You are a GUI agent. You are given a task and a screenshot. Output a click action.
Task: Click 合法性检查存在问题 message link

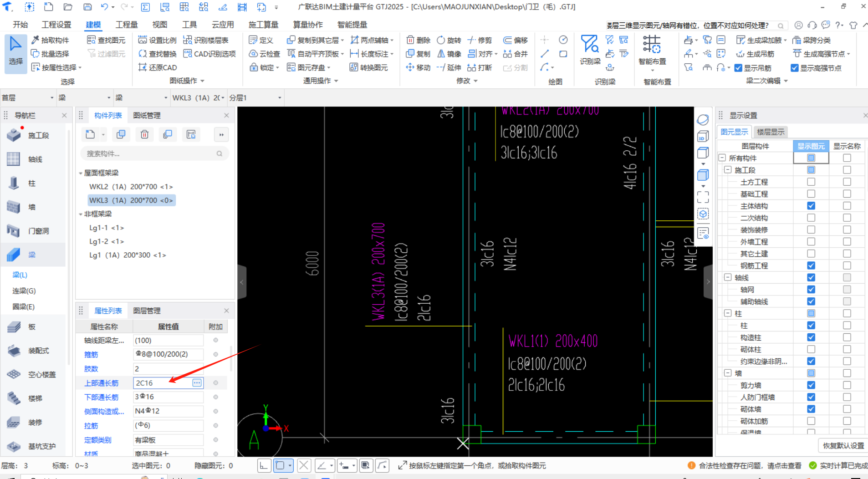[750, 466]
